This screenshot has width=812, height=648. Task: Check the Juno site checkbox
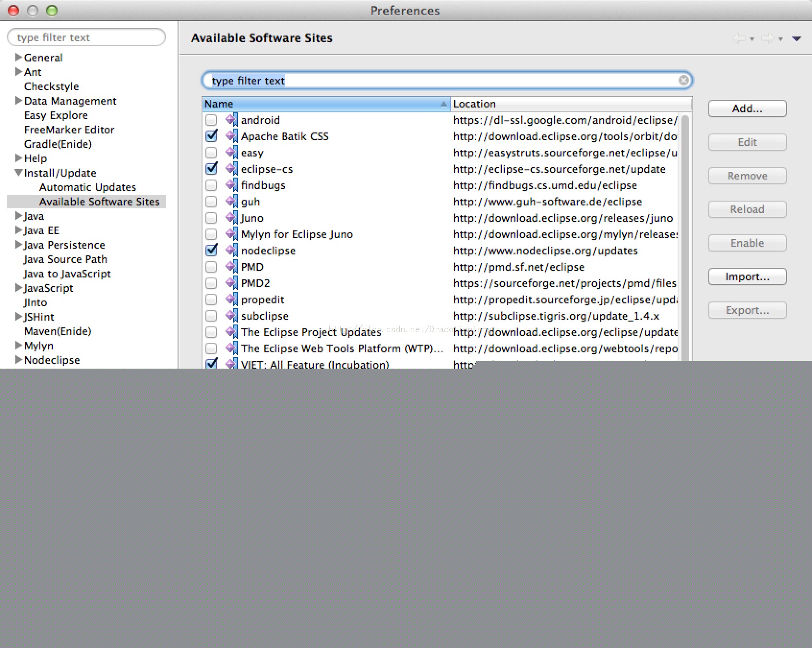(211, 218)
